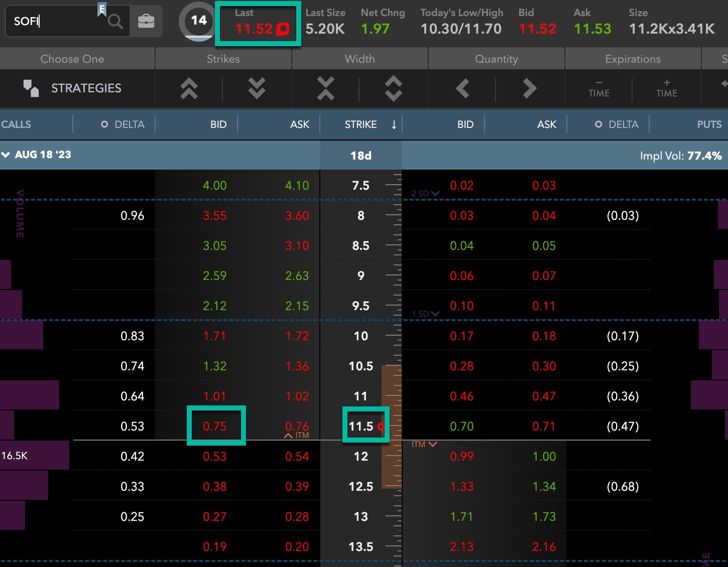This screenshot has height=567, width=728.
Task: Click the calls BID column header
Action: tap(218, 124)
